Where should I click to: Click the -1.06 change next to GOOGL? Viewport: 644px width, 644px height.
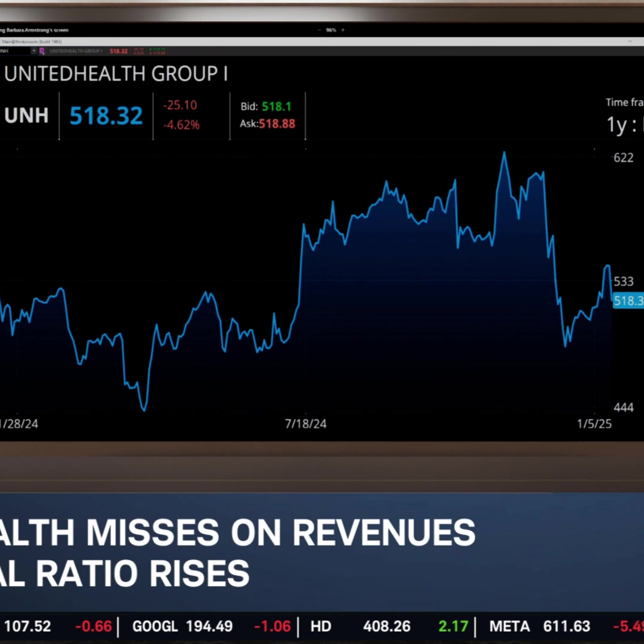(x=273, y=626)
